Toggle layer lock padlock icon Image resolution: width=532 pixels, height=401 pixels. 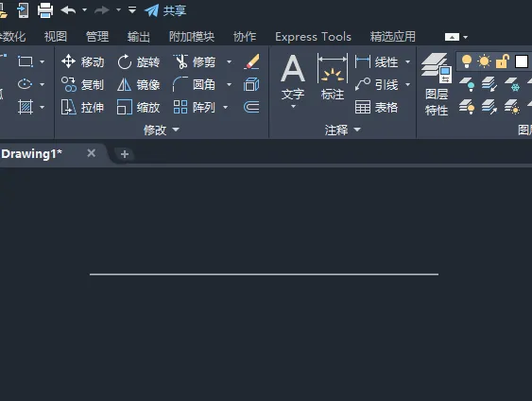(x=503, y=61)
